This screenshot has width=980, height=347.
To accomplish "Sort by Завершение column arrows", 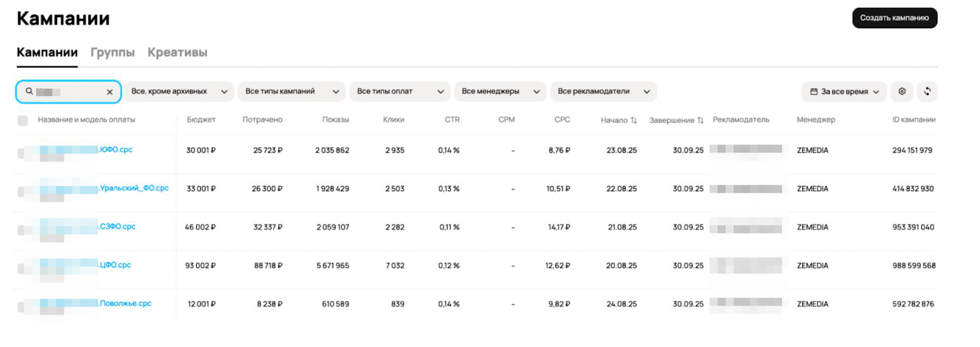I will 700,120.
